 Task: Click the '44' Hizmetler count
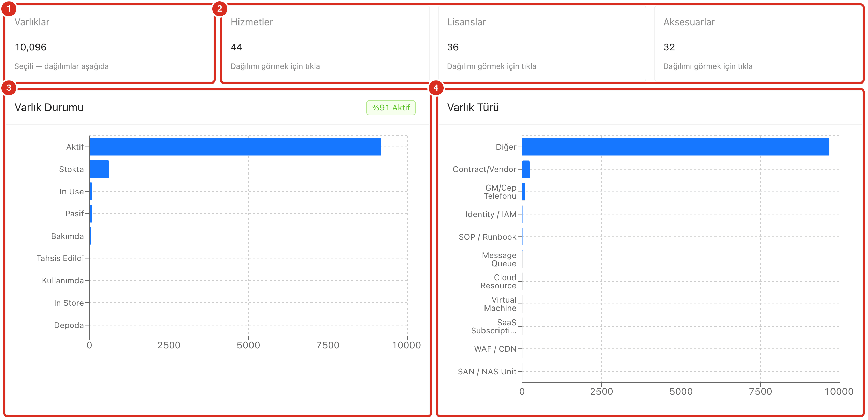[x=236, y=47]
